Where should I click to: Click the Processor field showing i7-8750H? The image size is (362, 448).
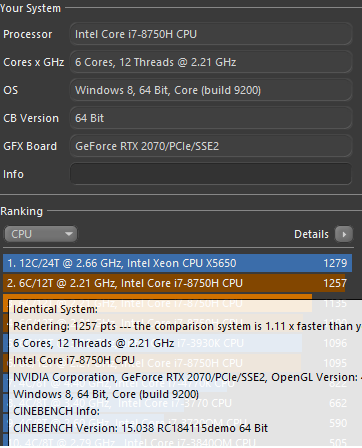click(x=211, y=34)
